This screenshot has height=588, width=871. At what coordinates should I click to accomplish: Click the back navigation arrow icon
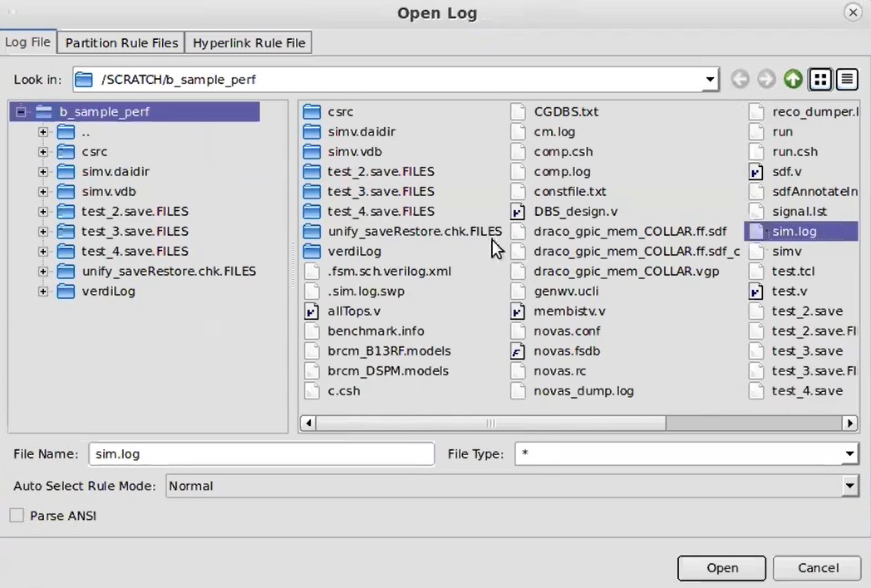[x=740, y=80]
